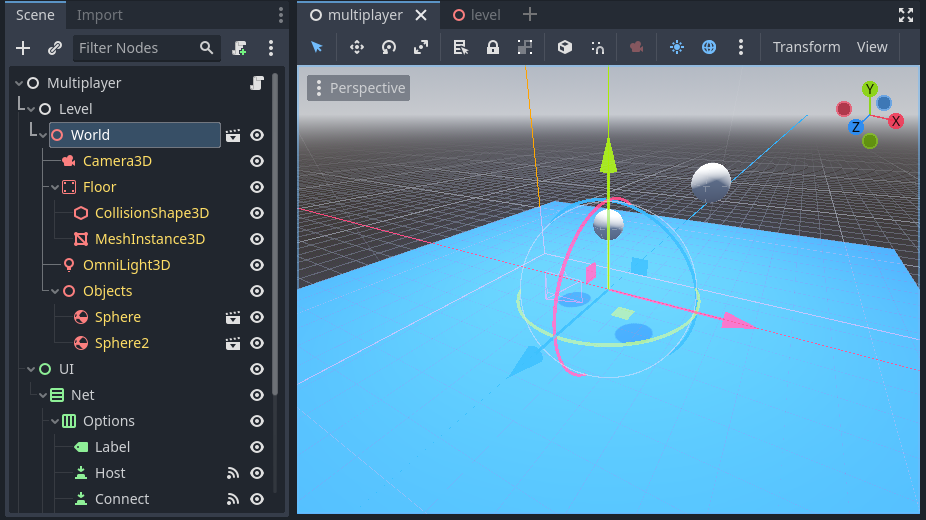Activate the Select mode arrow tool
Image resolution: width=926 pixels, height=520 pixels.
pos(317,47)
